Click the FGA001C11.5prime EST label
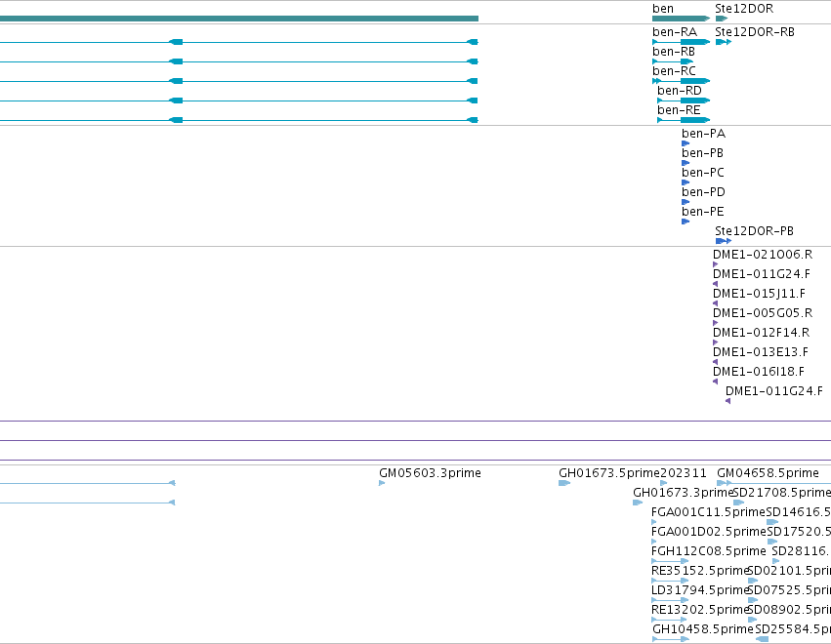The height and width of the screenshot is (644, 831). coord(708,512)
